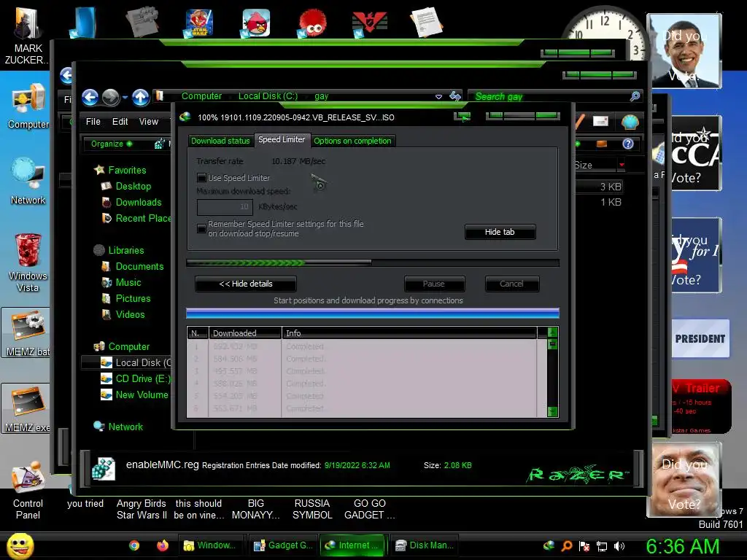Open the File menu in Explorer

click(x=93, y=122)
